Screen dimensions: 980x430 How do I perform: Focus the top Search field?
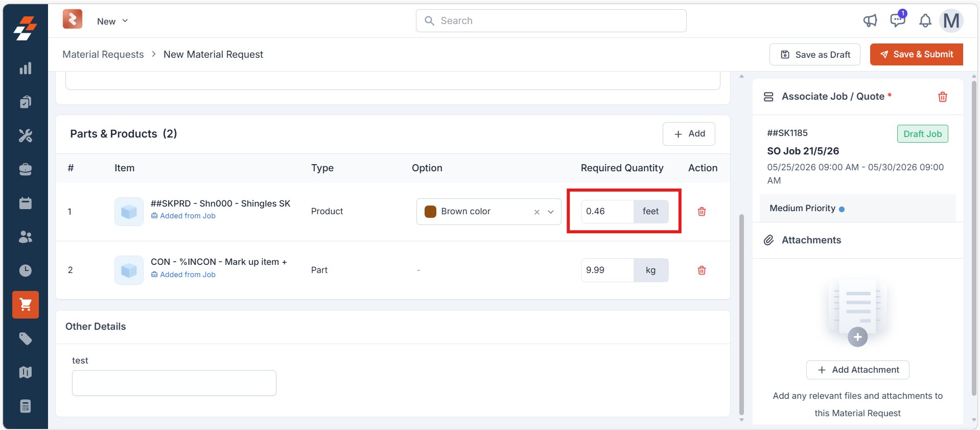point(551,20)
